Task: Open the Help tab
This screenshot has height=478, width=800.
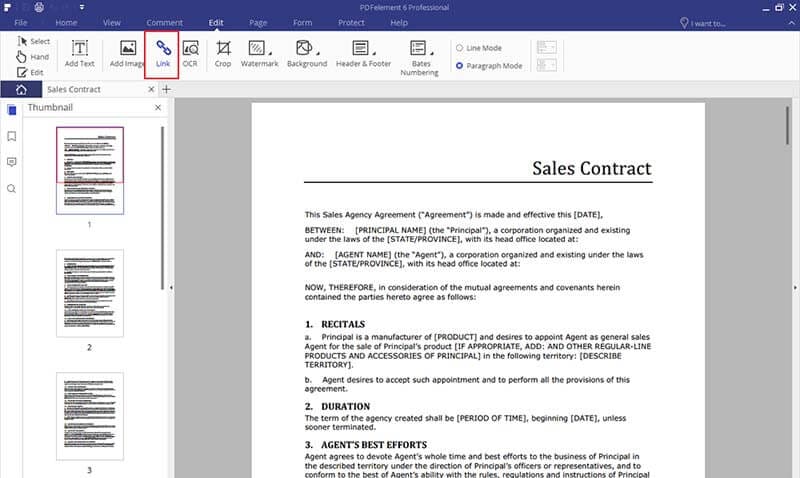Action: point(399,23)
